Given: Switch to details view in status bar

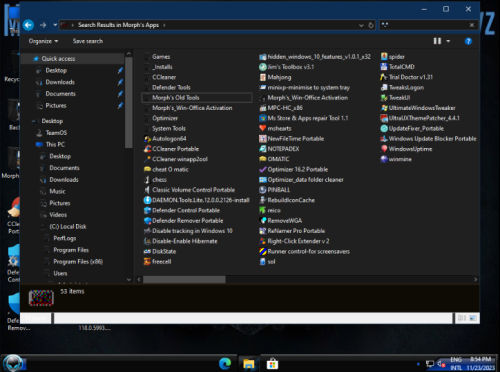Looking at the screenshot, I should pyautogui.click(x=462, y=318).
